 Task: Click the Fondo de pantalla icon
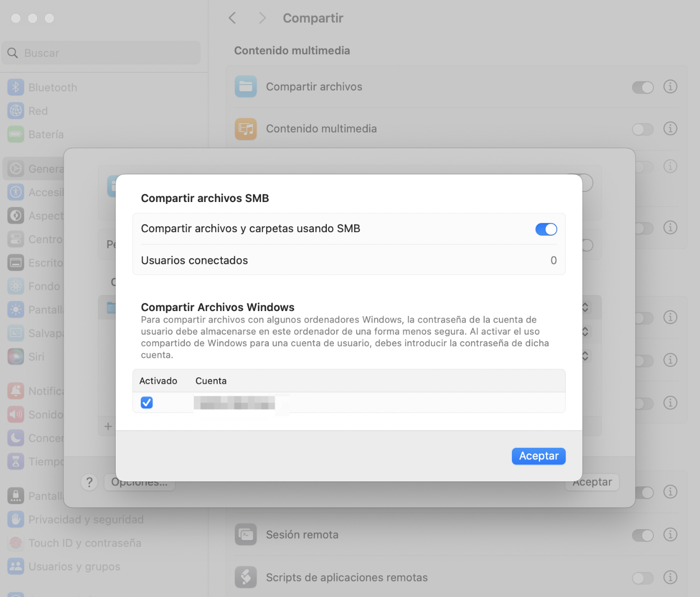click(16, 286)
